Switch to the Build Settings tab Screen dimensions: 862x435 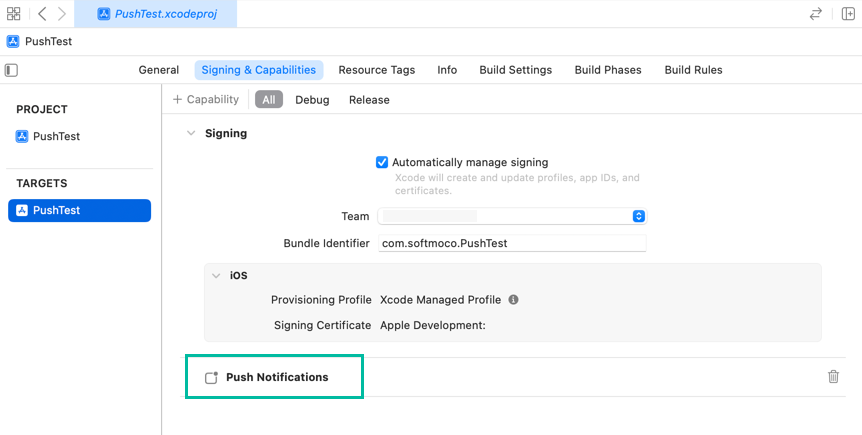pyautogui.click(x=515, y=70)
